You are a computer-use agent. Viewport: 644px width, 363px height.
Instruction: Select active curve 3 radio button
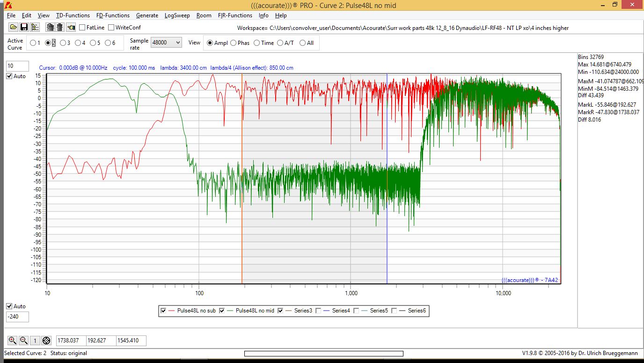(x=63, y=43)
